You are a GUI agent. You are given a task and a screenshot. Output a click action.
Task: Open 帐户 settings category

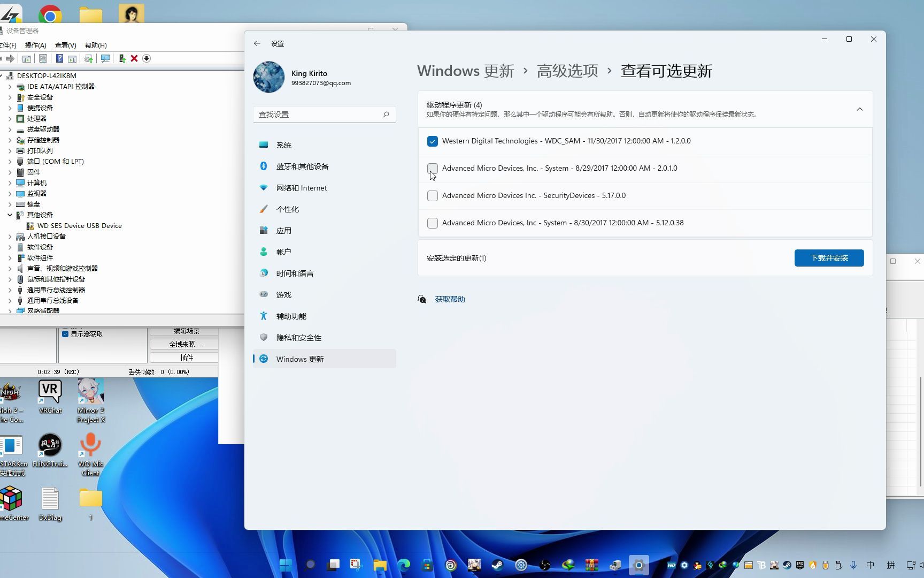tap(325, 252)
